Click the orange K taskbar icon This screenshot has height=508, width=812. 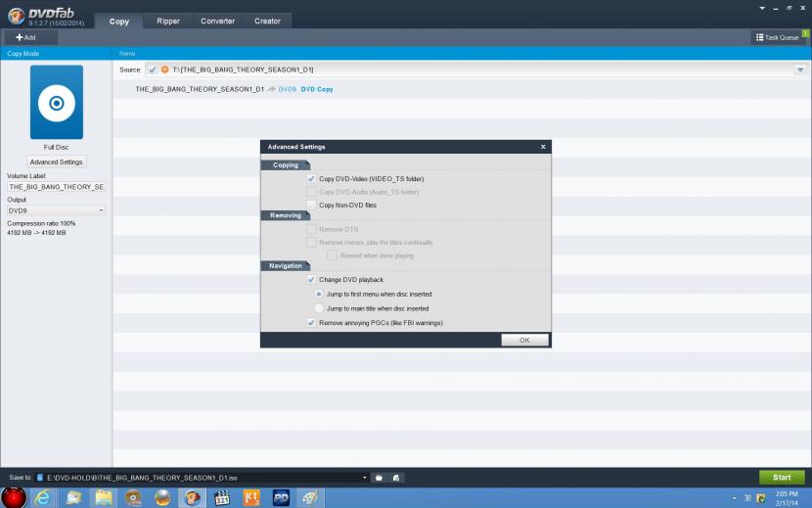click(x=251, y=498)
